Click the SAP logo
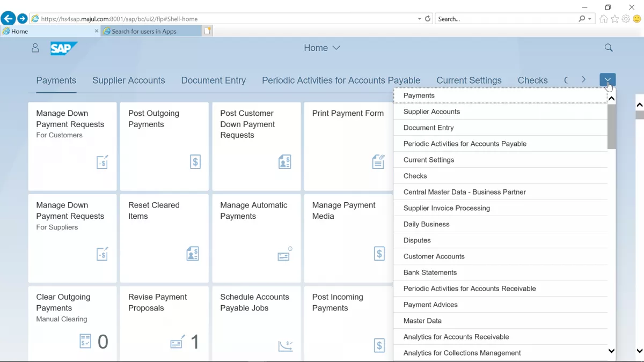Viewport: 644px width, 362px height. pos(64,48)
